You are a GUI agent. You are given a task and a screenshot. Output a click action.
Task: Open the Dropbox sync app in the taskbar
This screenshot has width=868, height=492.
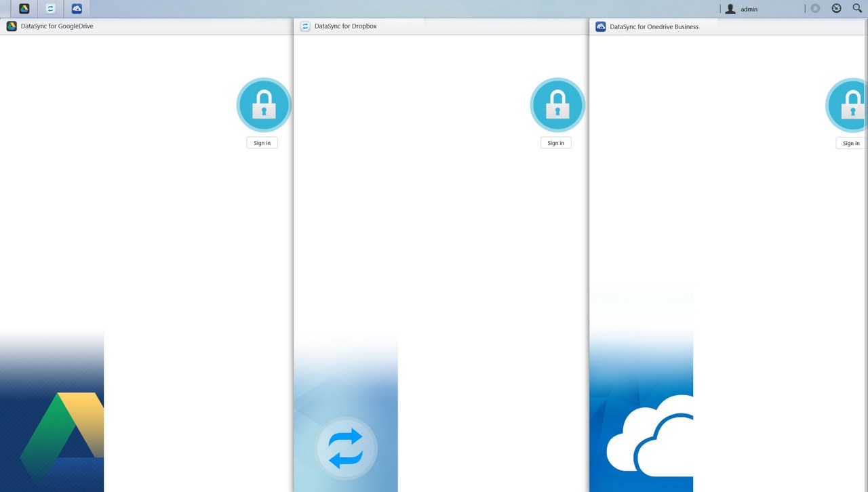tap(50, 9)
